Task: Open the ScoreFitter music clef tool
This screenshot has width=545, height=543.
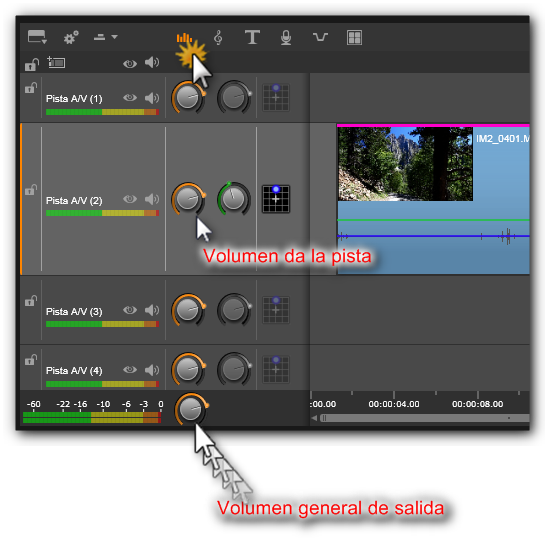Action: [x=218, y=38]
